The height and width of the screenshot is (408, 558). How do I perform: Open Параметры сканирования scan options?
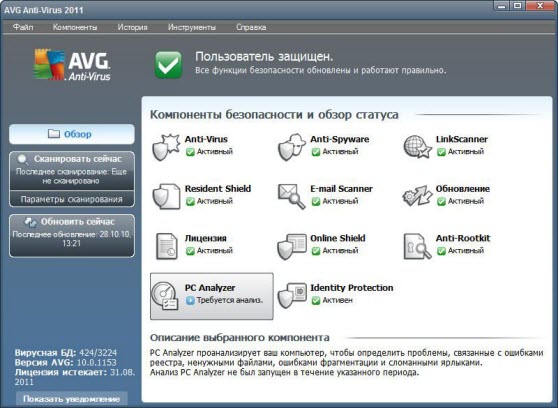pos(72,199)
